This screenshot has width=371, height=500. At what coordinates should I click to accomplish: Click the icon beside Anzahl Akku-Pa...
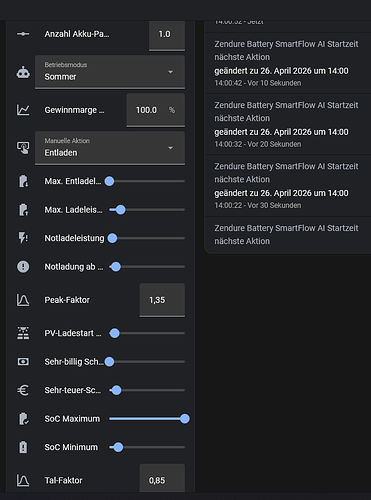click(x=23, y=34)
